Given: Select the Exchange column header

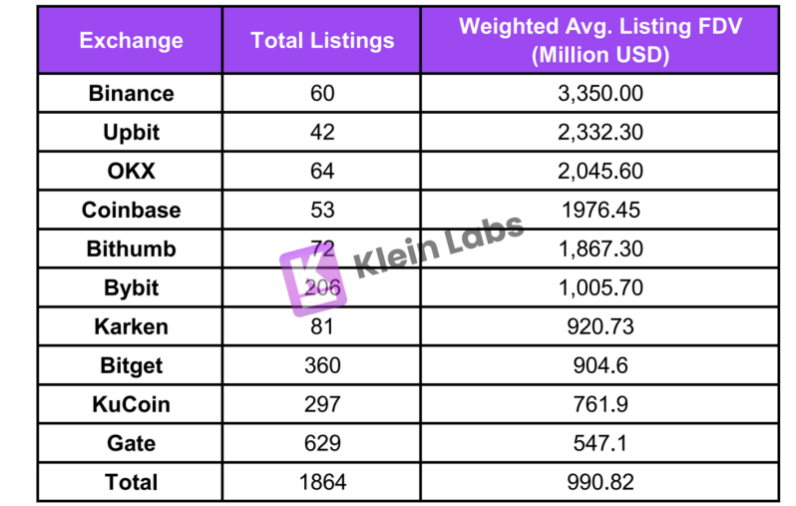Looking at the screenshot, I should pos(131,41).
